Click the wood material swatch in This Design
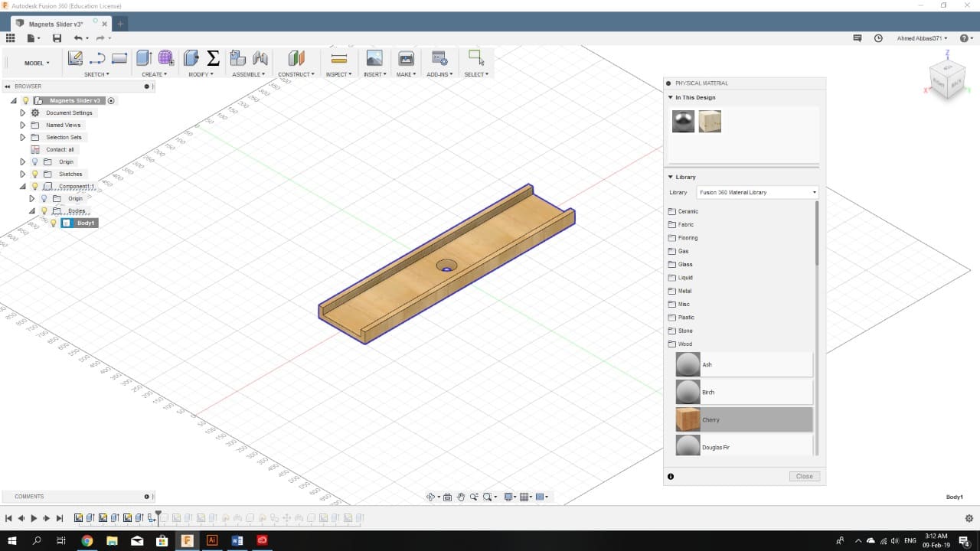The image size is (980, 551). click(x=710, y=121)
